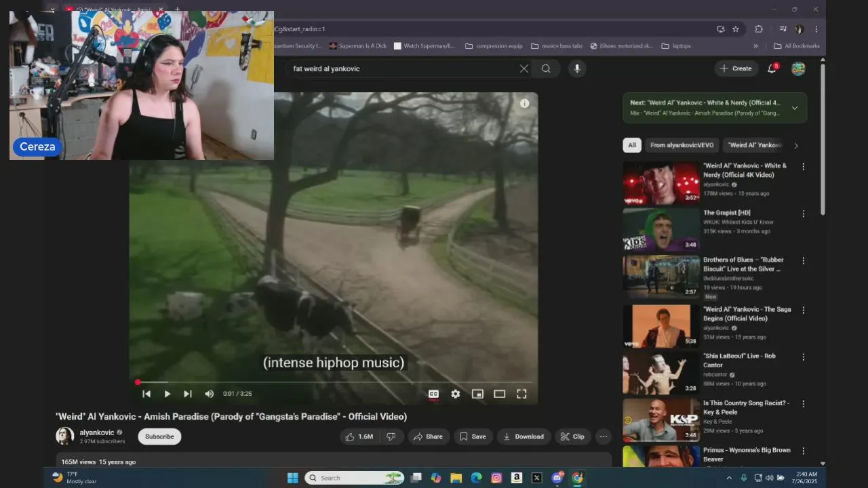Open YouTube account avatar menu
The image size is (868, 488).
click(798, 68)
